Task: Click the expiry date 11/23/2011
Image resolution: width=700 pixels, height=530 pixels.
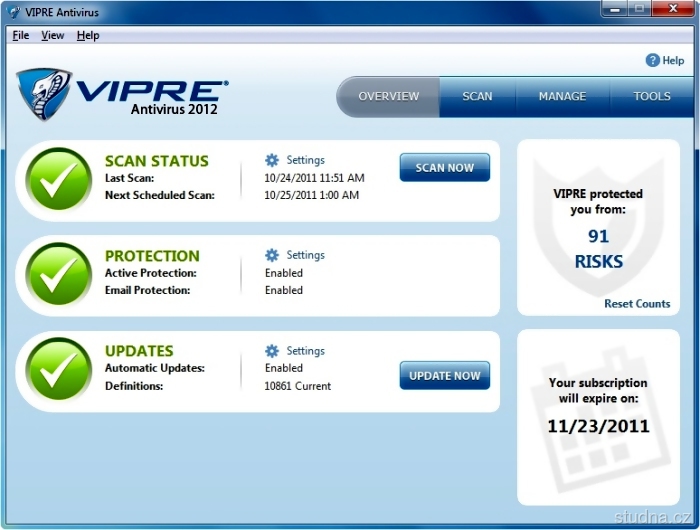Action: [598, 426]
